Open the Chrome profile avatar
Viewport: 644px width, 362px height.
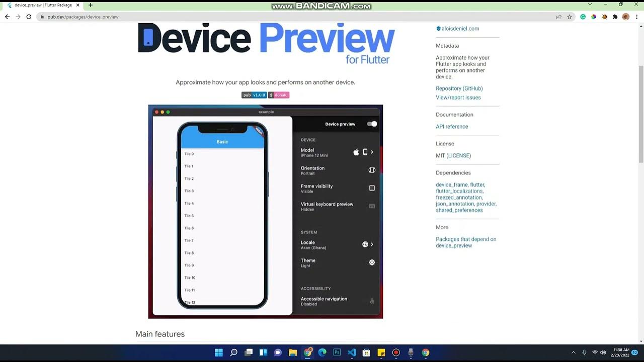pos(626,17)
